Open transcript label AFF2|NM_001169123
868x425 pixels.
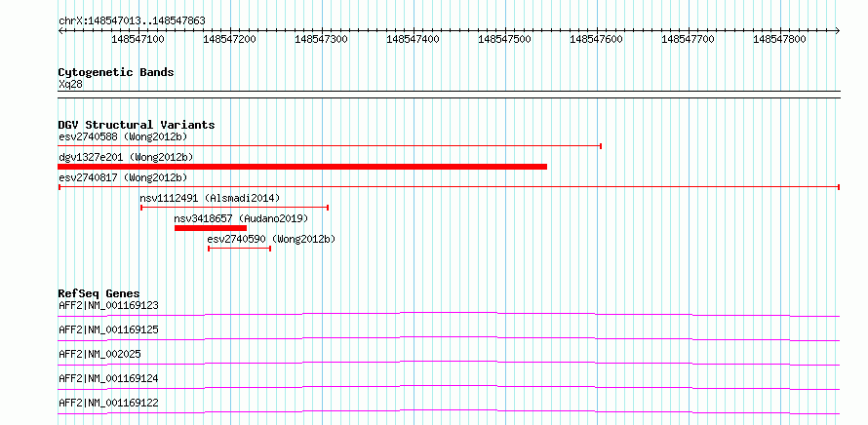108,305
